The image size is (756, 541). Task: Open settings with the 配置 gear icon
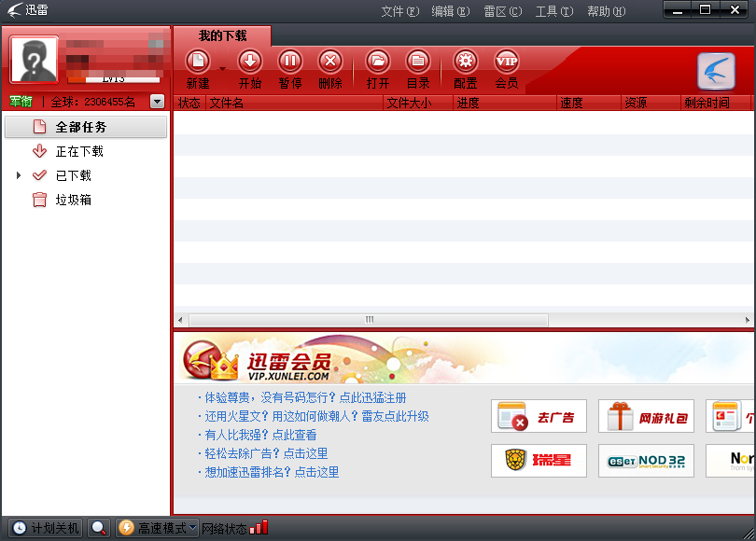tap(466, 62)
